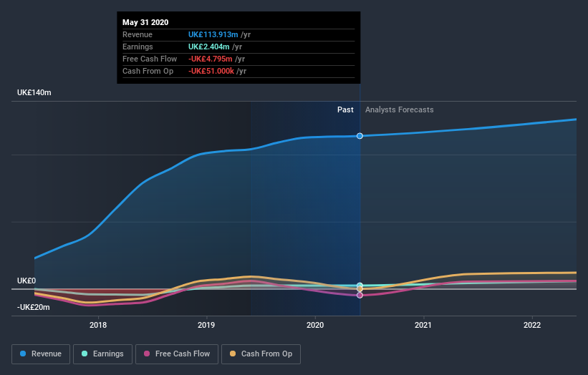The height and width of the screenshot is (375, 588).
Task: Click the 'Analysts Forecasts' label
Action: click(400, 109)
